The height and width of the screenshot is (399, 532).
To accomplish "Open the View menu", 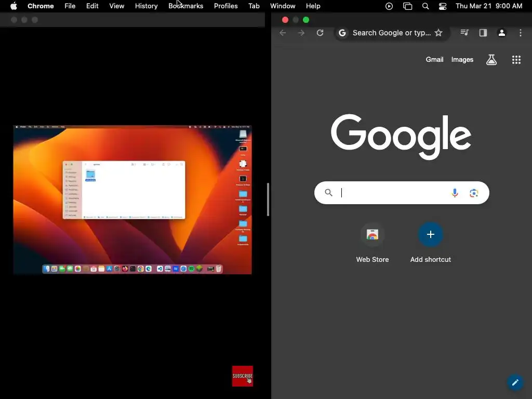I will 117,6.
